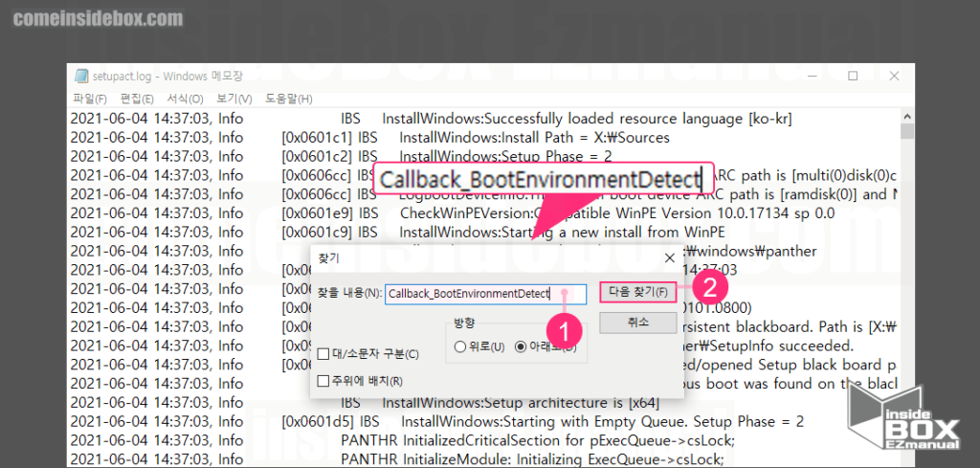Screen dimensions: 980x468
Task: Expand the 서식(O) menu
Action: (185, 99)
